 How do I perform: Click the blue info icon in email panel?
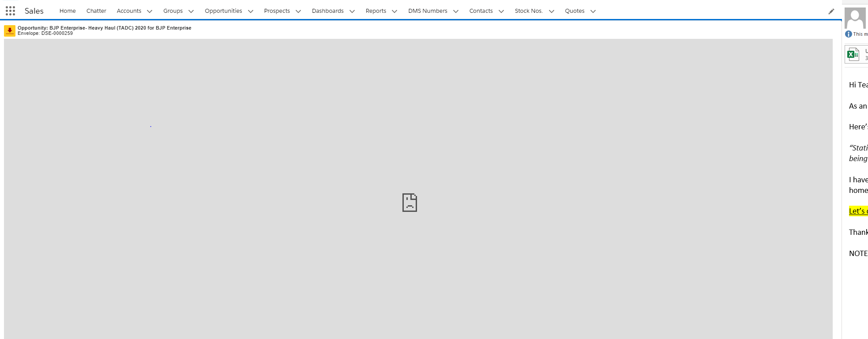click(x=848, y=34)
